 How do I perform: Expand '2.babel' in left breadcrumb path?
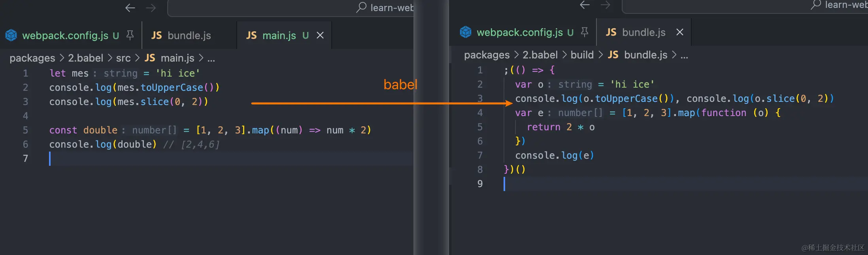[85, 58]
